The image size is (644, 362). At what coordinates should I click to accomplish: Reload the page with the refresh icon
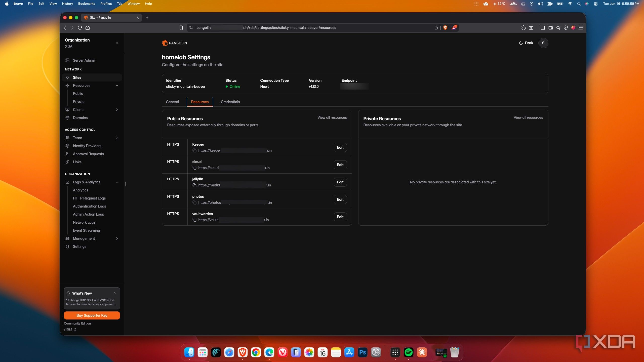[x=80, y=28]
